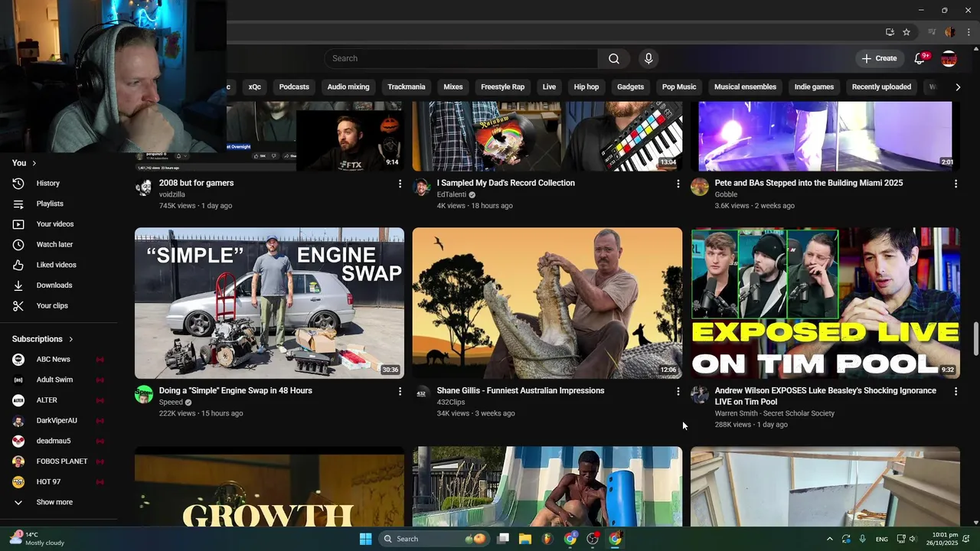The width and height of the screenshot is (980, 551).
Task: Open the 432Clips channel name
Action: (x=451, y=403)
